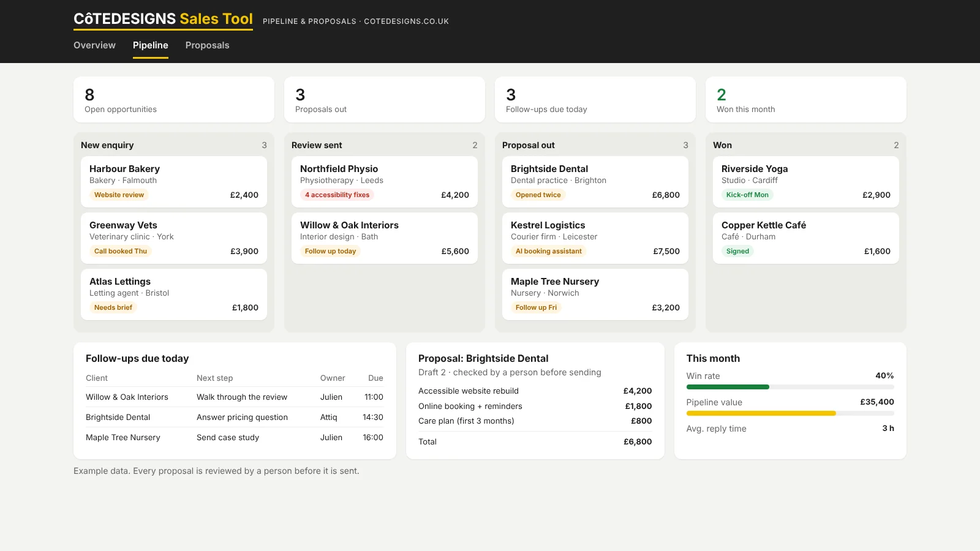Click the CôteDesigns Sales Tool logo
The width and height of the screenshot is (980, 551).
[163, 19]
